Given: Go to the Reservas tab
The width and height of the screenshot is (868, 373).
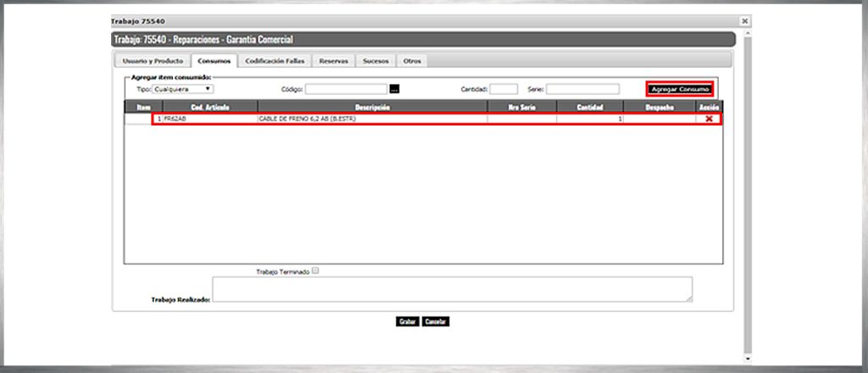Looking at the screenshot, I should click(x=333, y=61).
